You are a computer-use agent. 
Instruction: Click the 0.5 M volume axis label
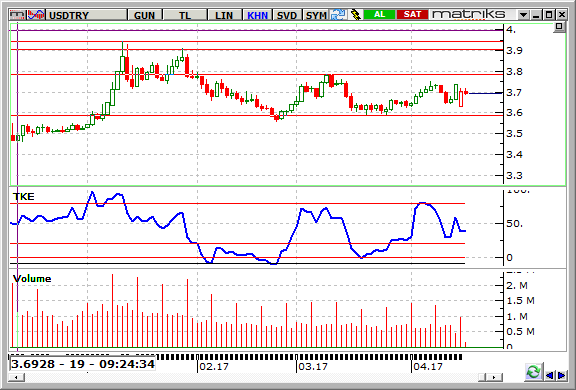coord(520,332)
